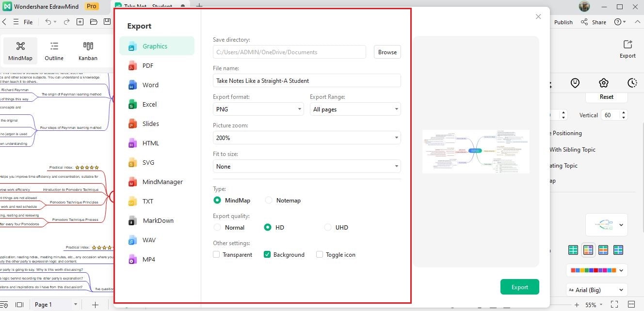Click the Reset button in the right panel
The image size is (644, 311).
tap(607, 97)
